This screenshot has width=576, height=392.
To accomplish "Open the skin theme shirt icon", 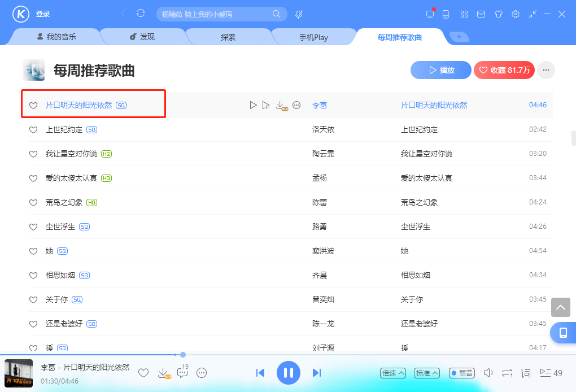I will coord(498,14).
